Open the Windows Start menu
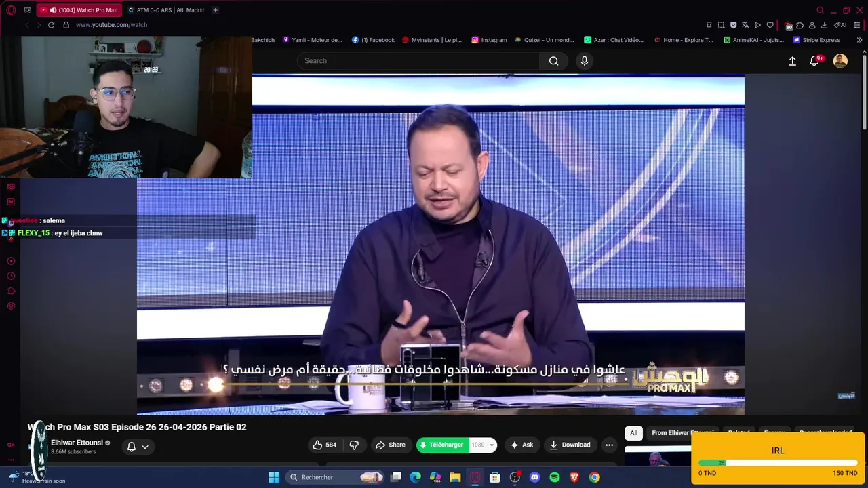This screenshot has width=868, height=488. [x=274, y=477]
